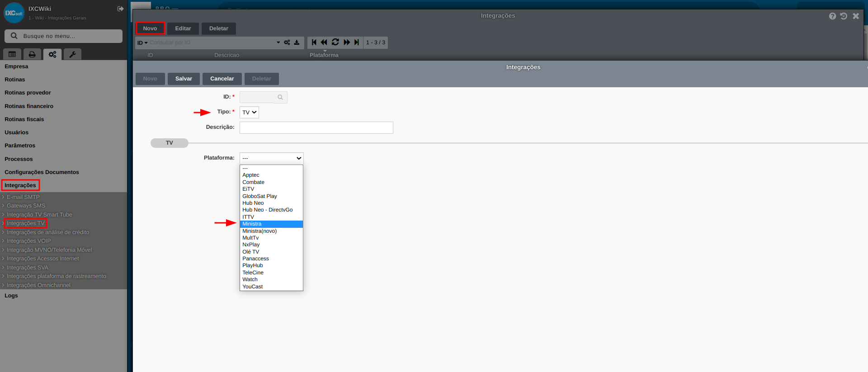Viewport: 868px width, 372px height.
Task: Close the Integrações window with X
Action: (x=856, y=16)
